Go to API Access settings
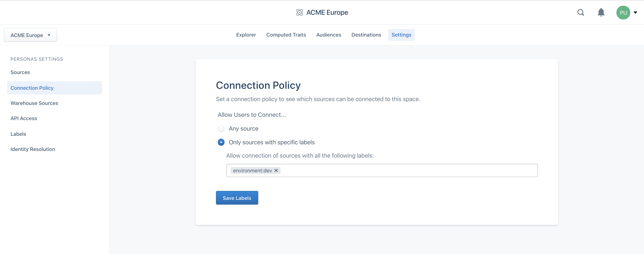 tap(24, 118)
